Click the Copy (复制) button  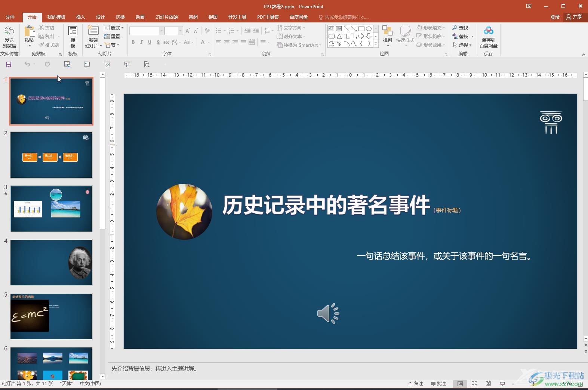click(46, 36)
